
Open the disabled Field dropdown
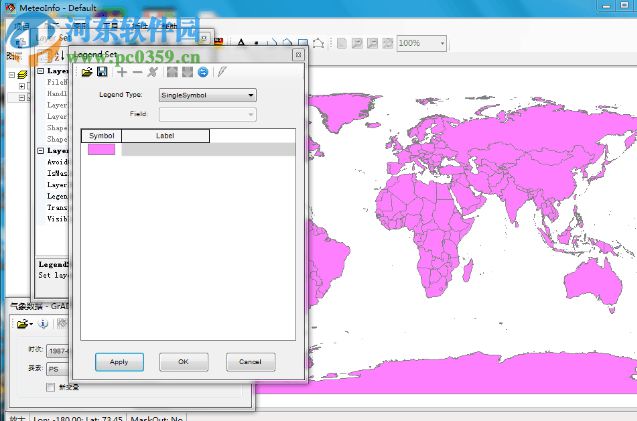[208, 115]
